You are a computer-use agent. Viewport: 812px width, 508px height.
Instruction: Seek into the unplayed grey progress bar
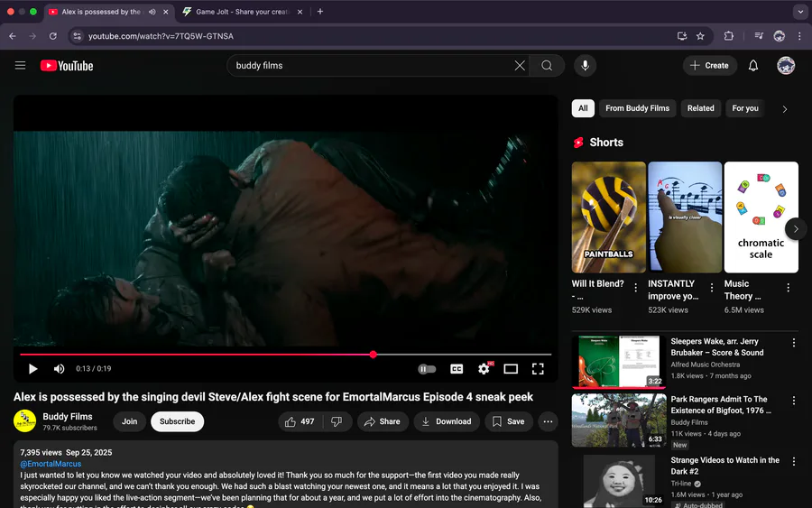tap(464, 355)
